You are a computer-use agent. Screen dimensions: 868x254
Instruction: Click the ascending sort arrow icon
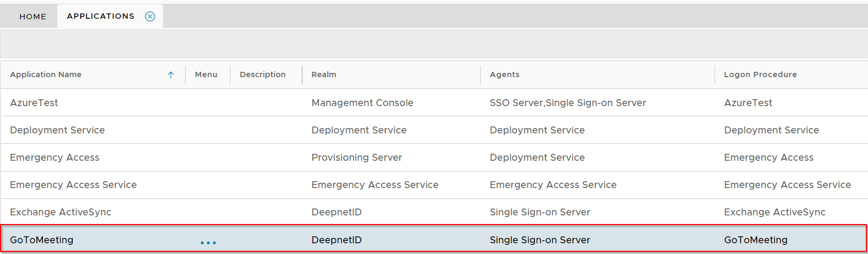[171, 75]
